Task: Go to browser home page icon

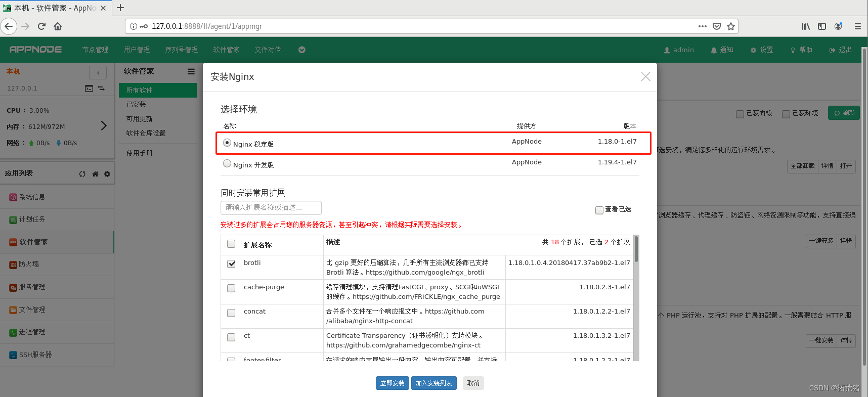Action: pyautogui.click(x=58, y=26)
